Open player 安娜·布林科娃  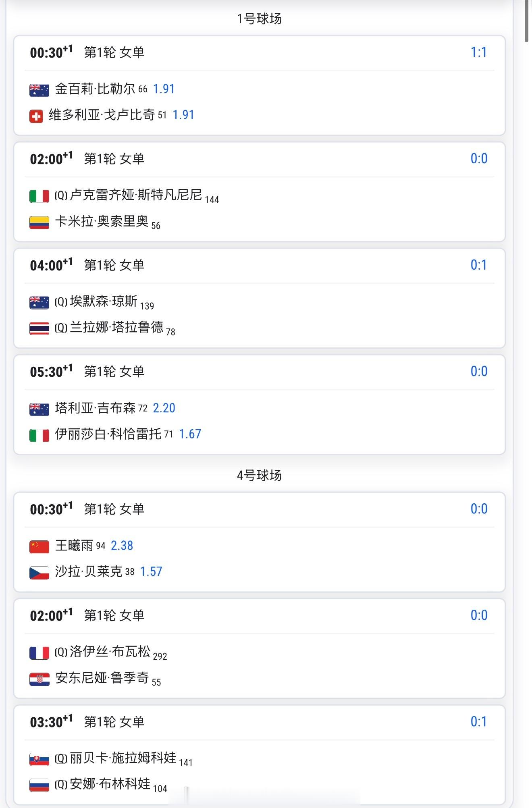pos(110,784)
